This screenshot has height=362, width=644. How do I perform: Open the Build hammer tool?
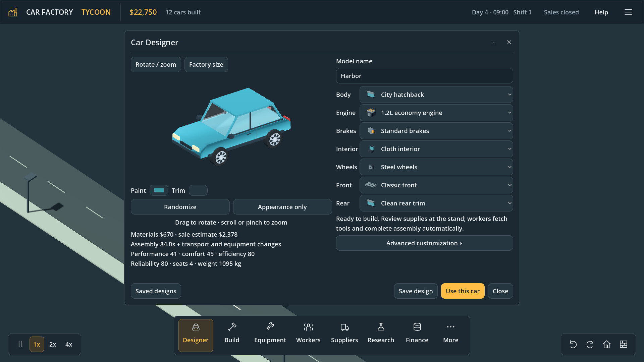point(232,335)
